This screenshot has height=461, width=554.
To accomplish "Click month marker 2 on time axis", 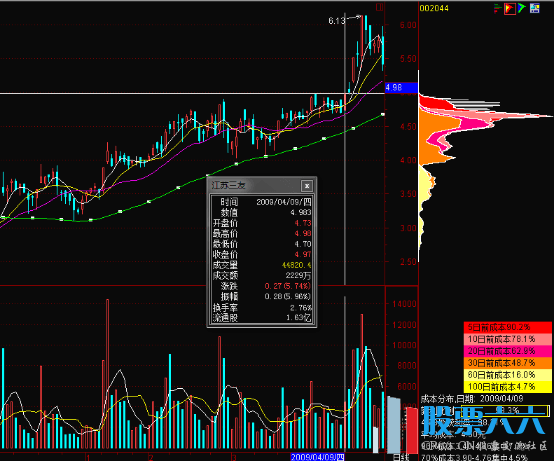I will click(x=151, y=458).
